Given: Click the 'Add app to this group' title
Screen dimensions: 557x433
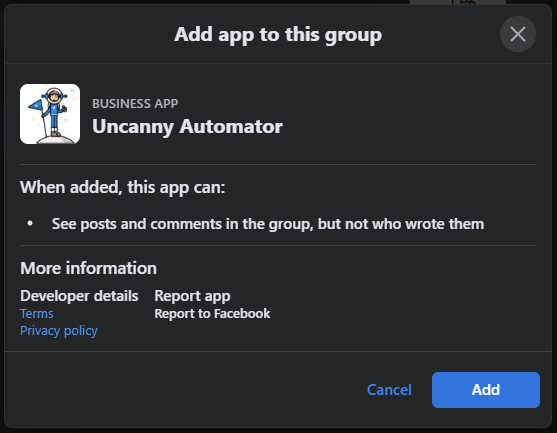Looking at the screenshot, I should [x=278, y=35].
